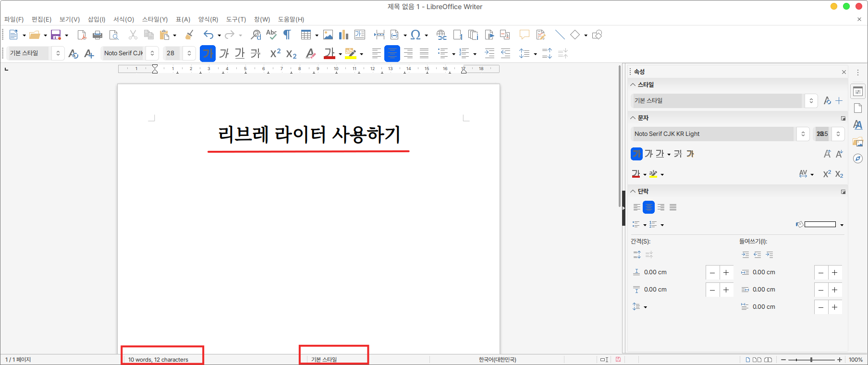
Task: Click the Print icon in toolbar
Action: click(x=98, y=35)
